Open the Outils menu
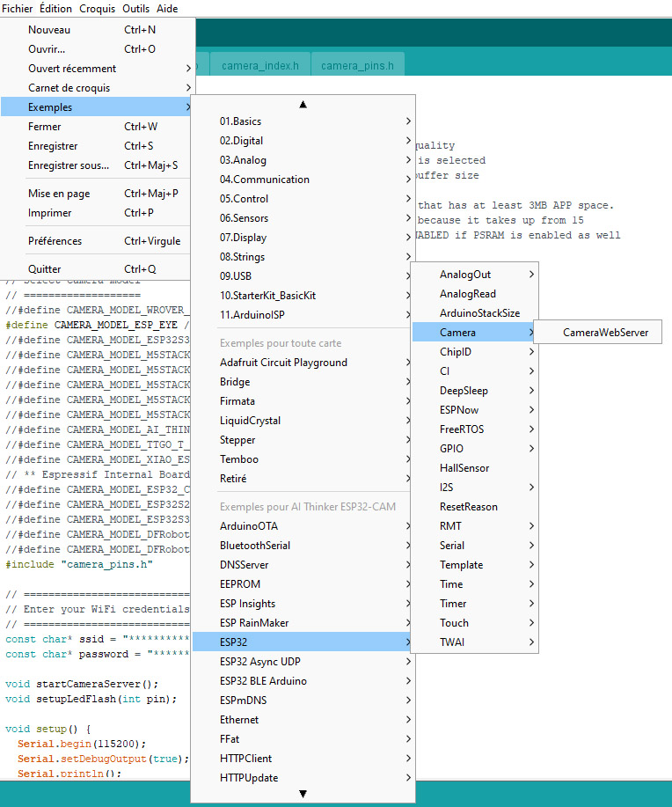This screenshot has height=807, width=672. 135,9
